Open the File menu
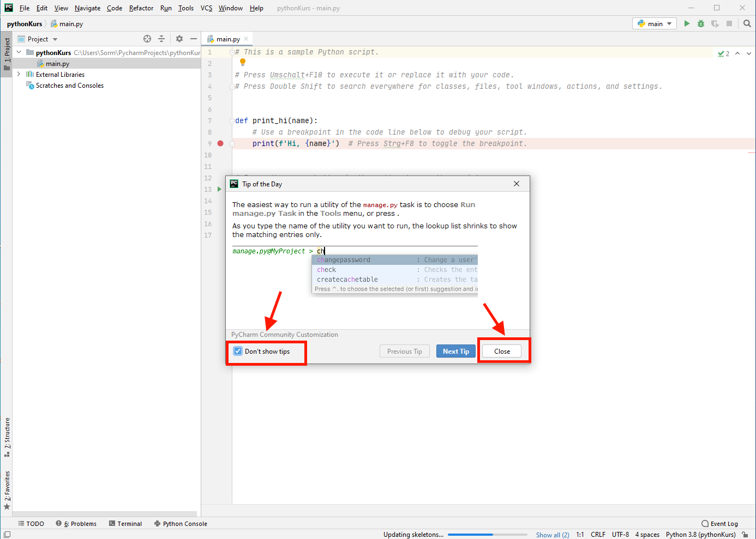756x539 pixels. [x=25, y=8]
